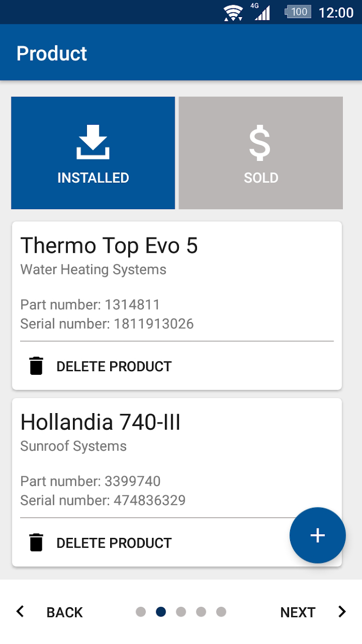The image size is (362, 644).
Task: Jump to the last page indicator dot
Action: tap(221, 612)
